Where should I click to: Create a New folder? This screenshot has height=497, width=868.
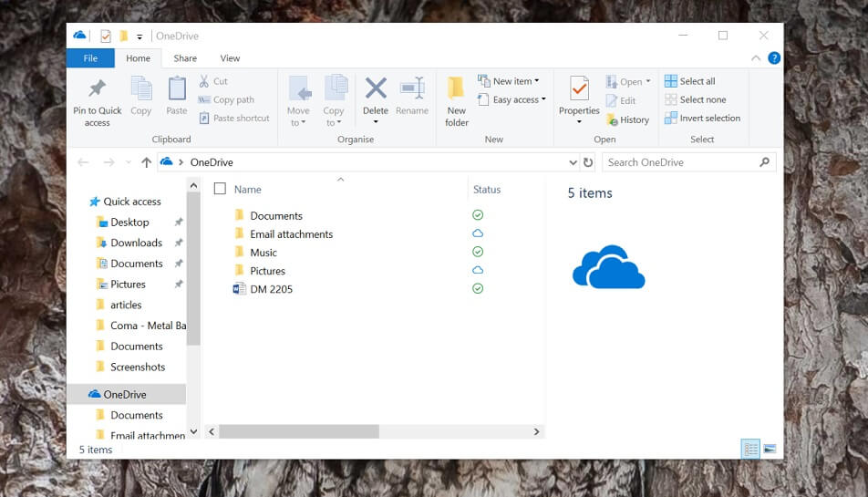(456, 101)
